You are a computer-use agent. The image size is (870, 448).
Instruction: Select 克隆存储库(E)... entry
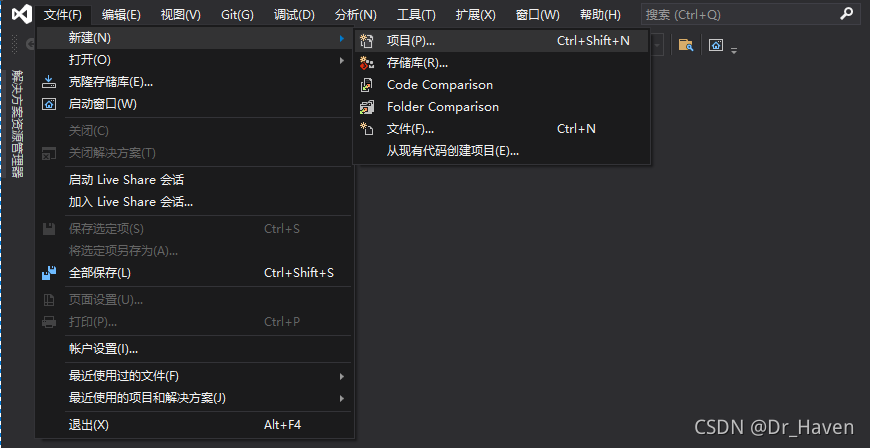tap(194, 82)
